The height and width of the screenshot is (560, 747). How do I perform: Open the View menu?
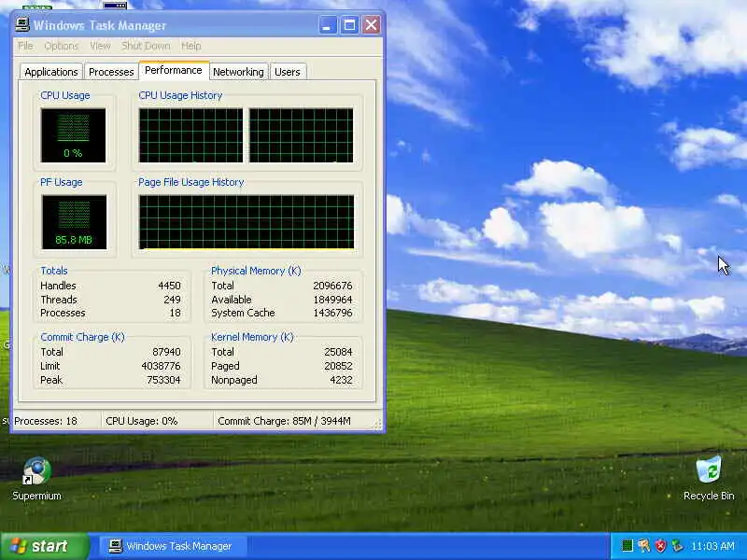click(x=100, y=46)
